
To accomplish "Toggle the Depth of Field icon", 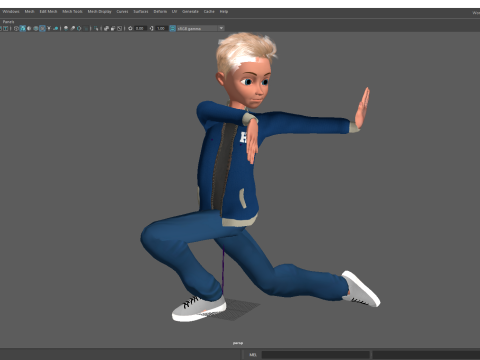I will point(86,28).
